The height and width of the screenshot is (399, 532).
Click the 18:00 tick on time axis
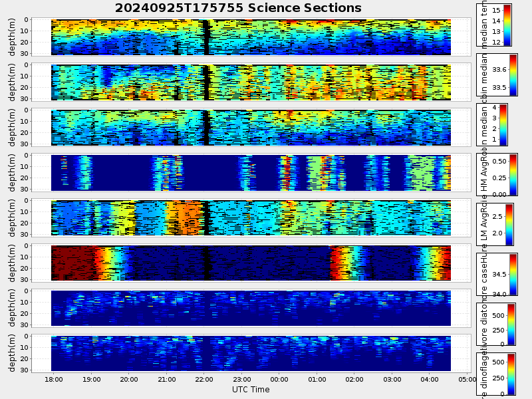(54, 380)
